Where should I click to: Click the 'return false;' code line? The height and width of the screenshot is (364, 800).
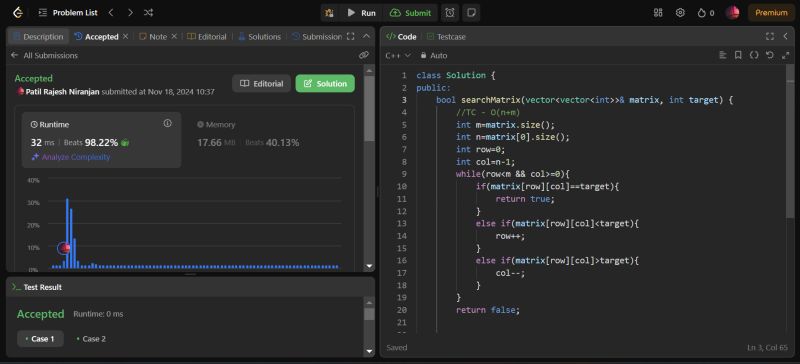[x=488, y=310]
